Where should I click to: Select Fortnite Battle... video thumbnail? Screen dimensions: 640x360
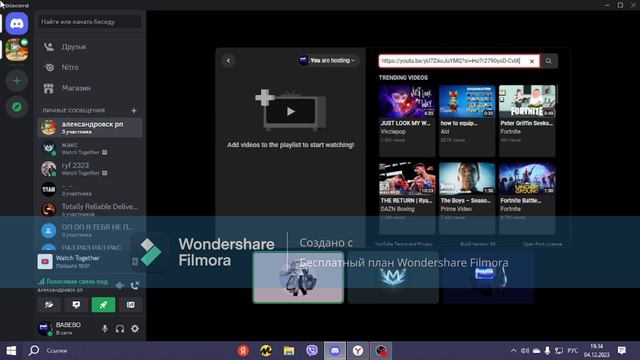click(x=527, y=178)
